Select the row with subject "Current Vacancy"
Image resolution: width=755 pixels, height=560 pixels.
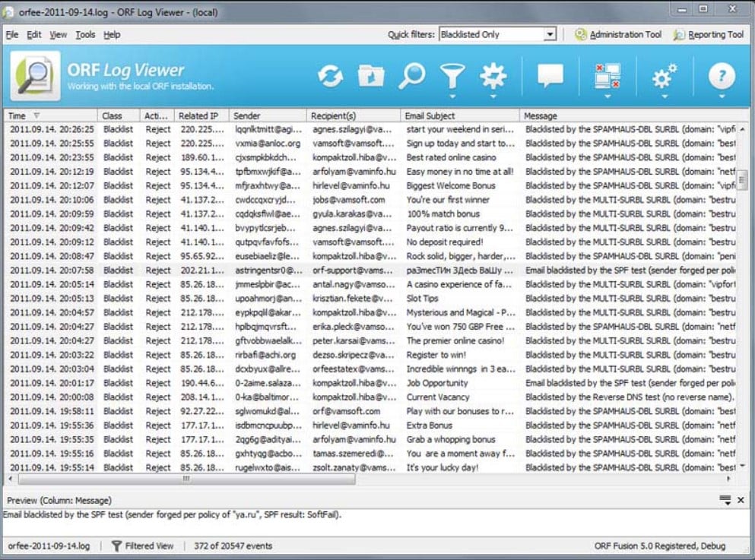(371, 397)
